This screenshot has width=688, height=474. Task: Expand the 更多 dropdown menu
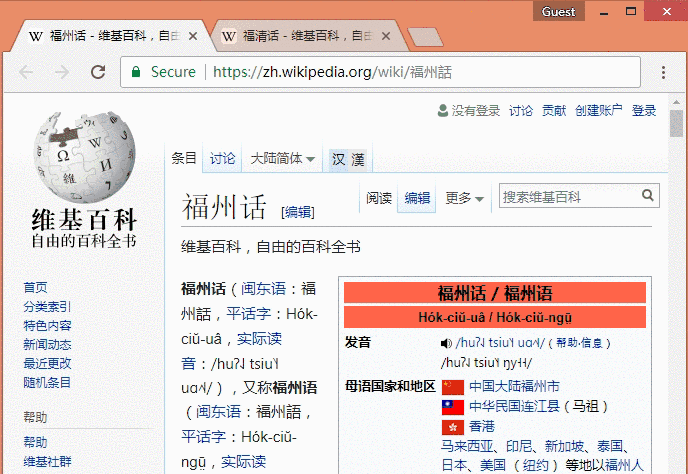pos(464,198)
